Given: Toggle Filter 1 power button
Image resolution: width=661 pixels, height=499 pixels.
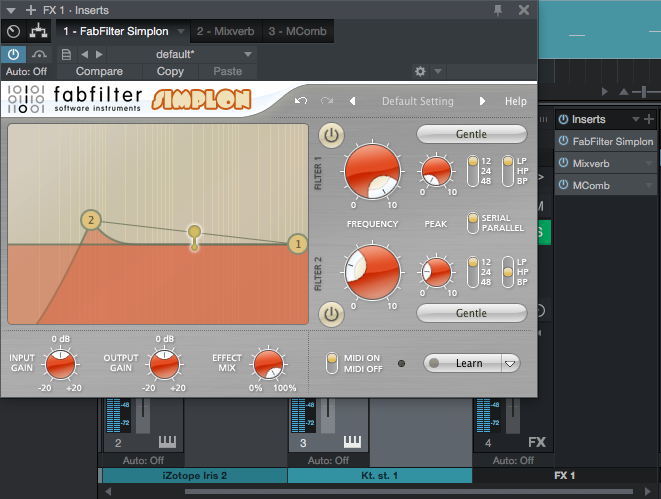Looking at the screenshot, I should click(x=331, y=136).
